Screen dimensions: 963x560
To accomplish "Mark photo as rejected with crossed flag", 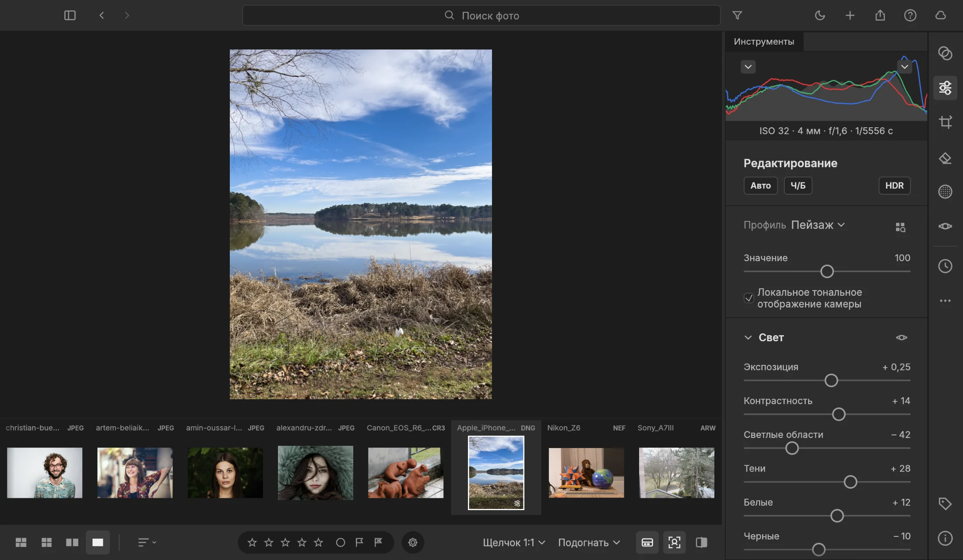I will [379, 542].
